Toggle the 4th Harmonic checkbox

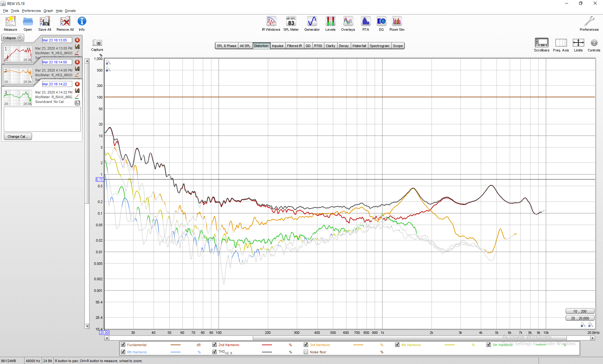(x=397, y=345)
